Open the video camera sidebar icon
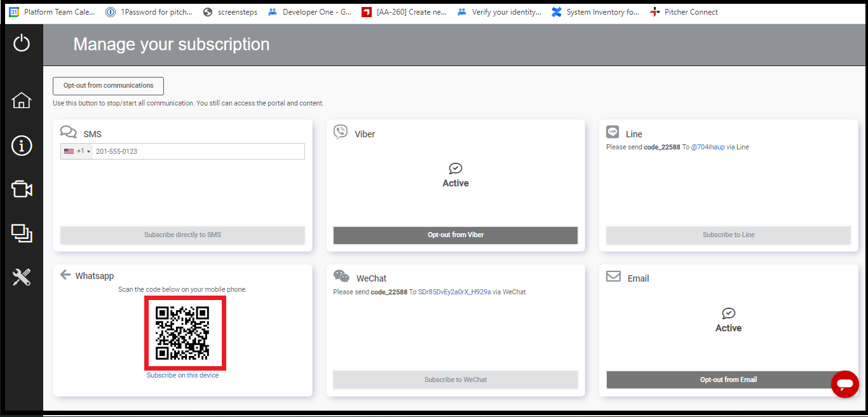This screenshot has height=417, width=868. point(22,189)
